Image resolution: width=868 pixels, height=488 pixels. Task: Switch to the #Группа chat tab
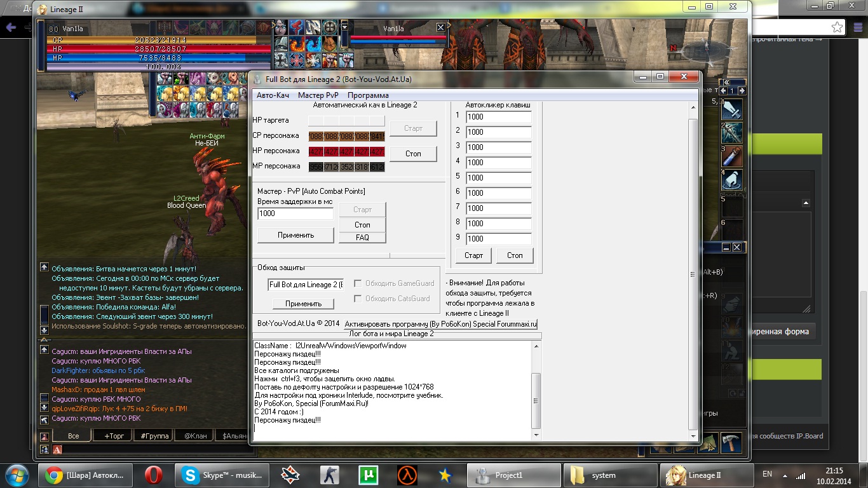154,436
